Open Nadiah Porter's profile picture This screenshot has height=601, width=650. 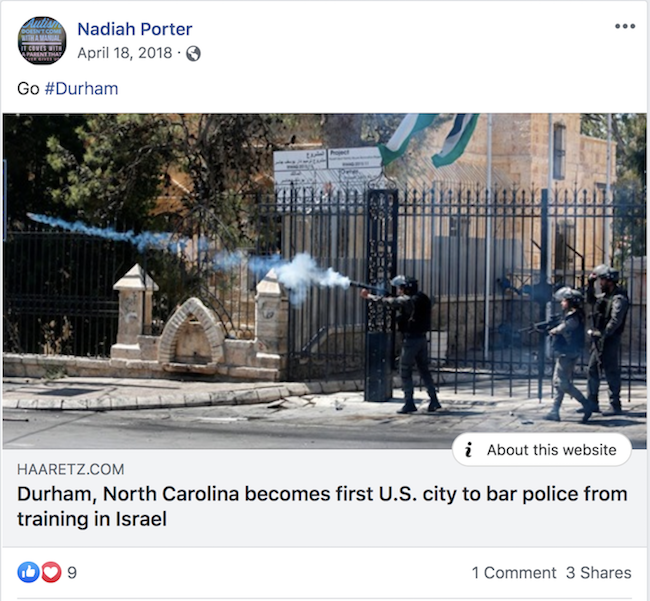41,40
